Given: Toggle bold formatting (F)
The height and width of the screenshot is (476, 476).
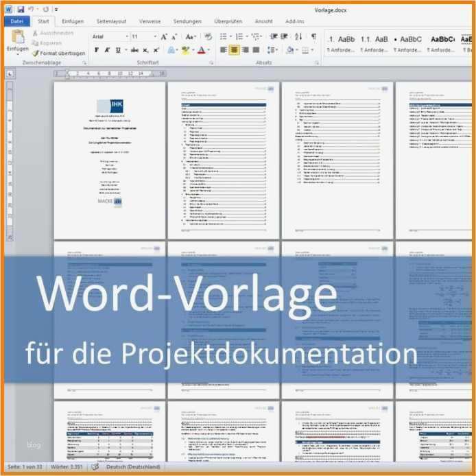Looking at the screenshot, I should point(97,50).
